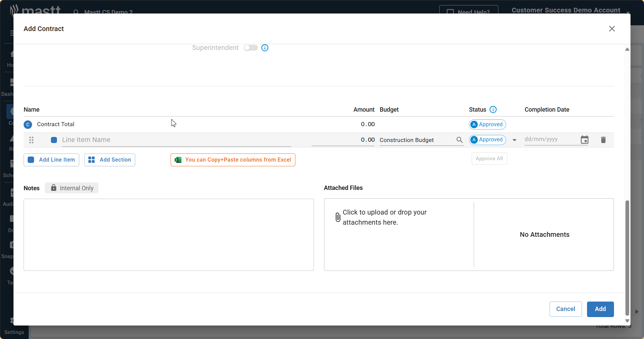This screenshot has height=339, width=644.
Task: Check the checkbox beside Line Item Name
Action: 54,140
